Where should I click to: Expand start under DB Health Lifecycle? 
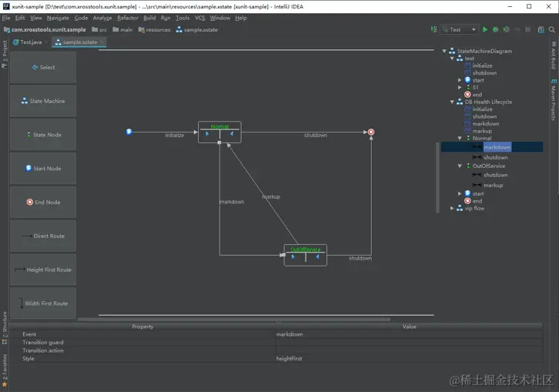pos(460,193)
